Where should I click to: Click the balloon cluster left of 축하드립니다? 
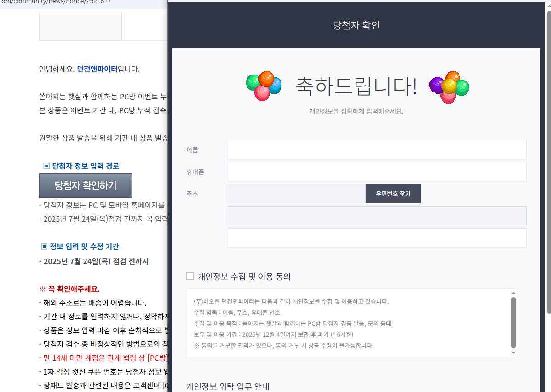[x=264, y=86]
